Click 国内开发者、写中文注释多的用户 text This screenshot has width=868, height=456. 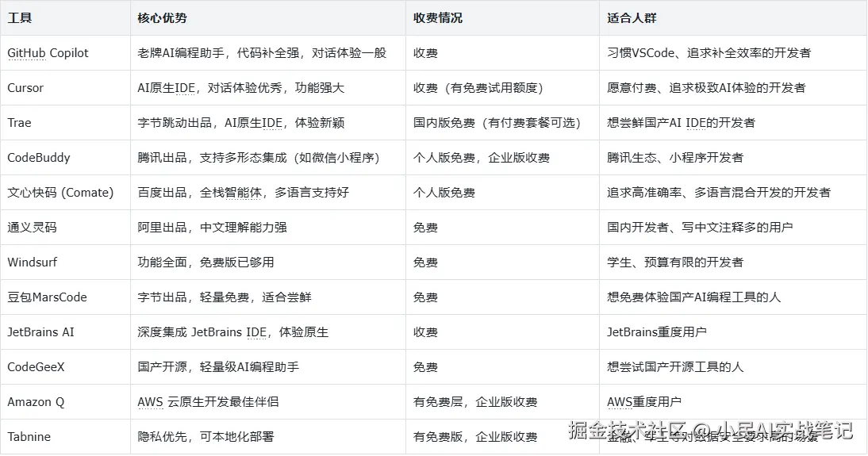700,228
